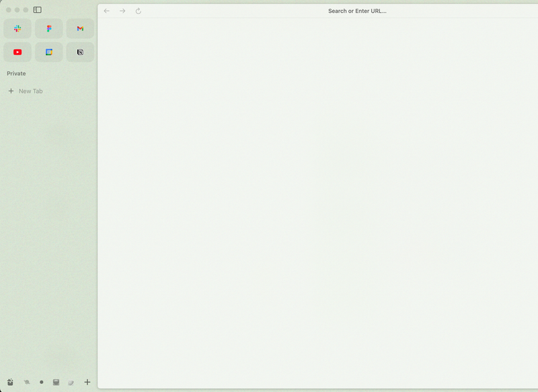Go back to the previous page
The image size is (538, 392).
106,11
